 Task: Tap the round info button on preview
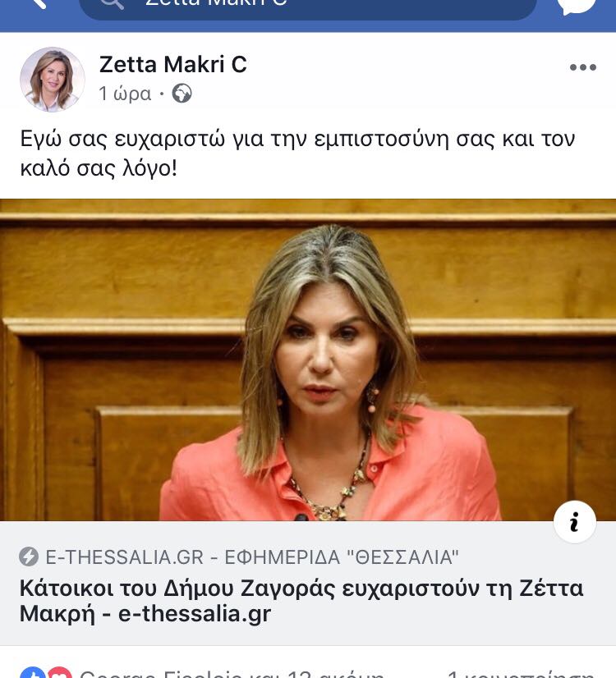574,522
